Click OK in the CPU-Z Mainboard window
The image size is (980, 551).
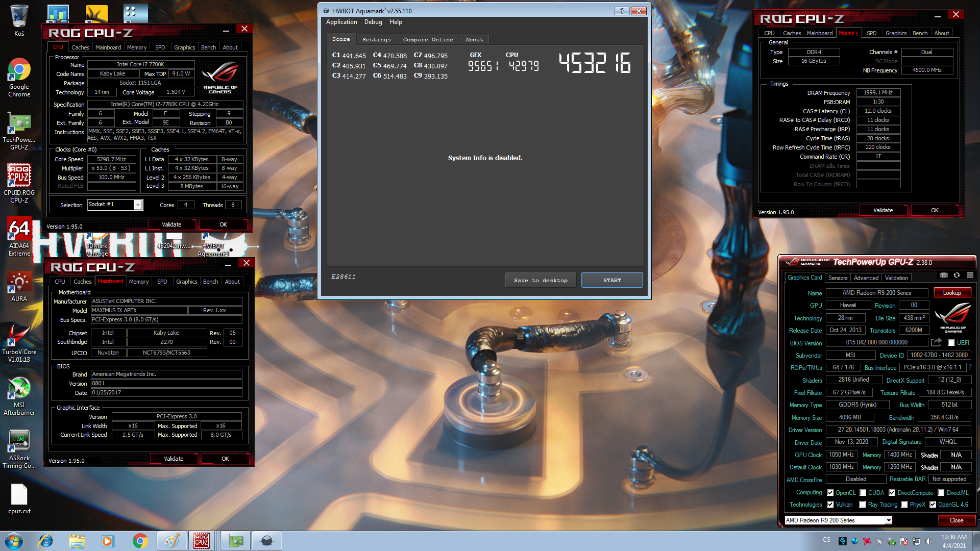coord(225,459)
